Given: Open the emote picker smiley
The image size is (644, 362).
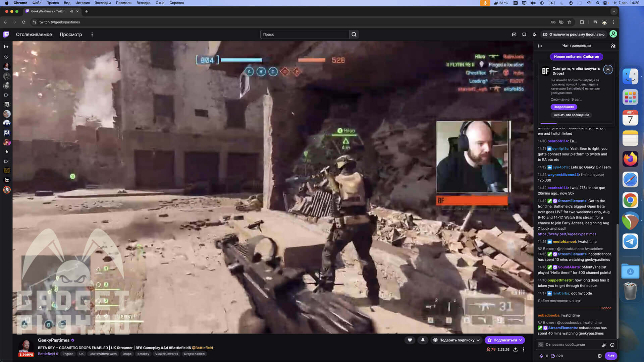Looking at the screenshot, I should coord(612,345).
